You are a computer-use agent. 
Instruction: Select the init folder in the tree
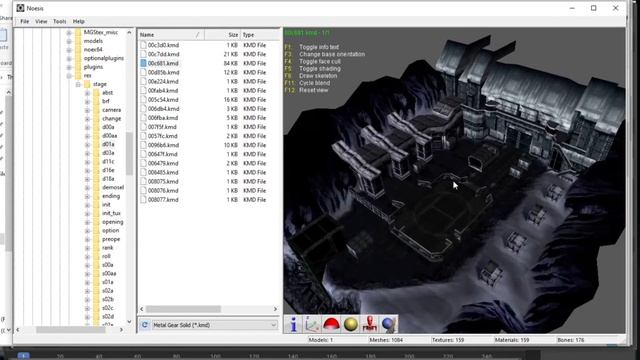pos(106,205)
